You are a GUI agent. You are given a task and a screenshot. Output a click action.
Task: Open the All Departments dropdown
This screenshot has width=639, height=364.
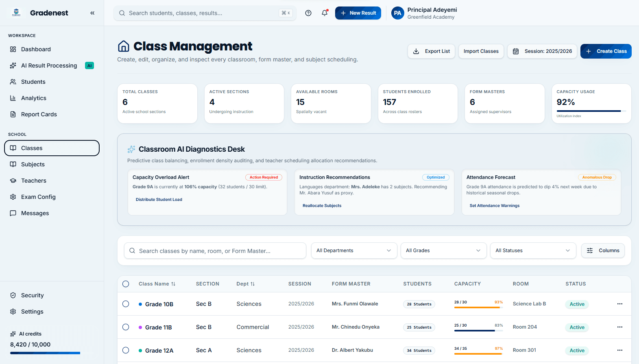click(x=354, y=251)
